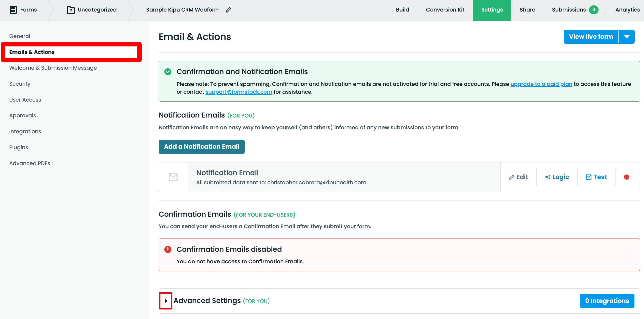The image size is (644, 319).
Task: Open the Submissions tab
Action: tap(569, 10)
